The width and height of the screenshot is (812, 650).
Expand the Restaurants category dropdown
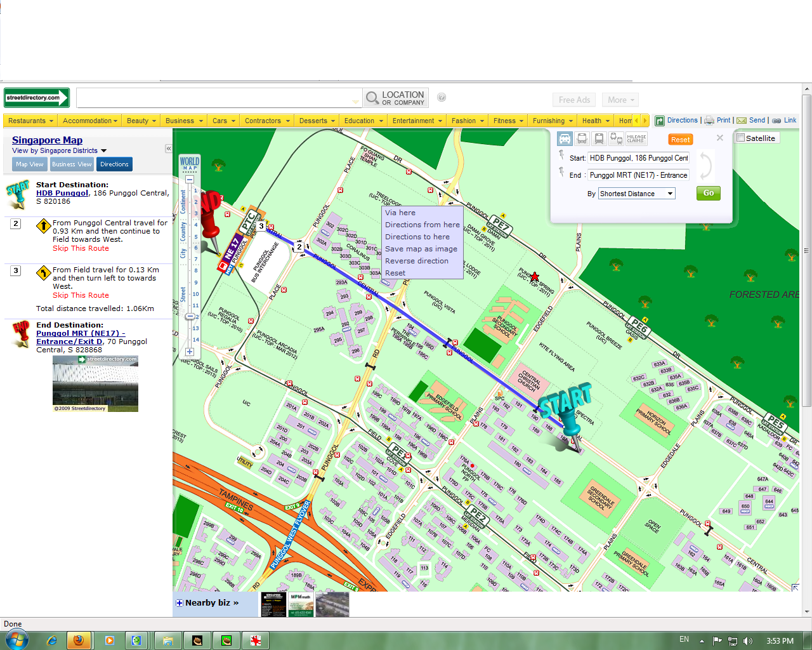30,121
